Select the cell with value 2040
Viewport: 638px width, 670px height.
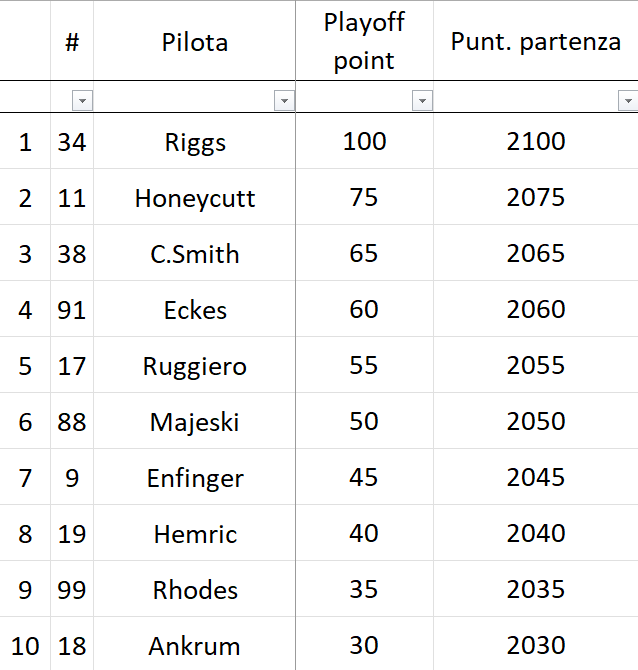tap(536, 533)
